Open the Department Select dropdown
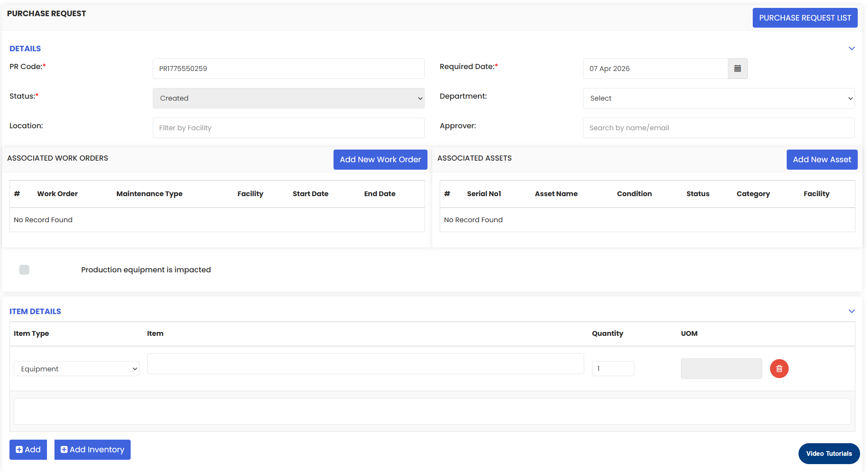The height and width of the screenshot is (472, 868). tap(718, 98)
